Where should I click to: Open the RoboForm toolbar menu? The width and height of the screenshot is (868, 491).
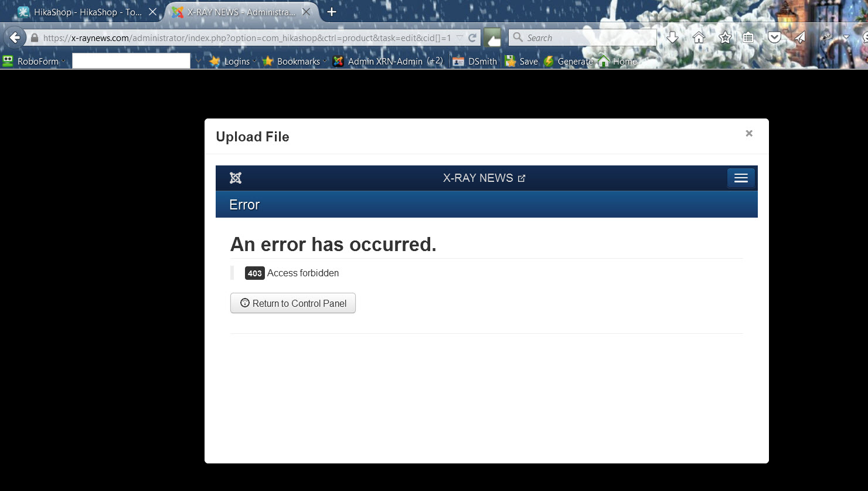34,61
